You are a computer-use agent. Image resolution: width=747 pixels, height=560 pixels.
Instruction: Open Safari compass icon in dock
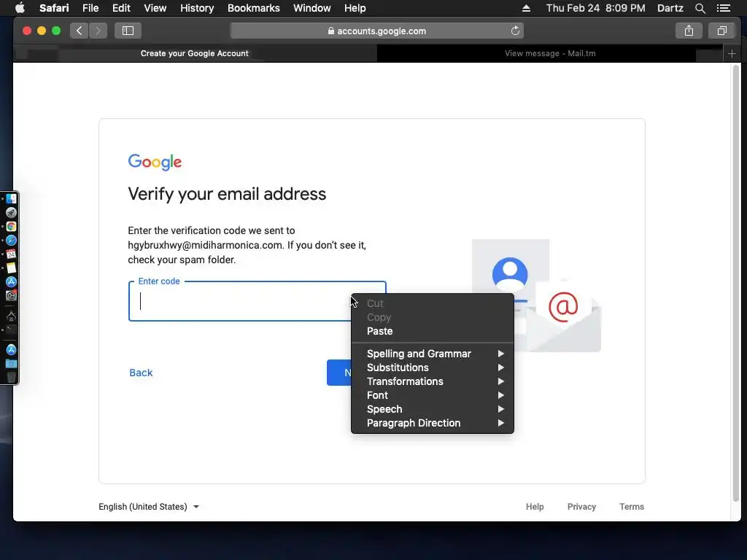(x=12, y=240)
